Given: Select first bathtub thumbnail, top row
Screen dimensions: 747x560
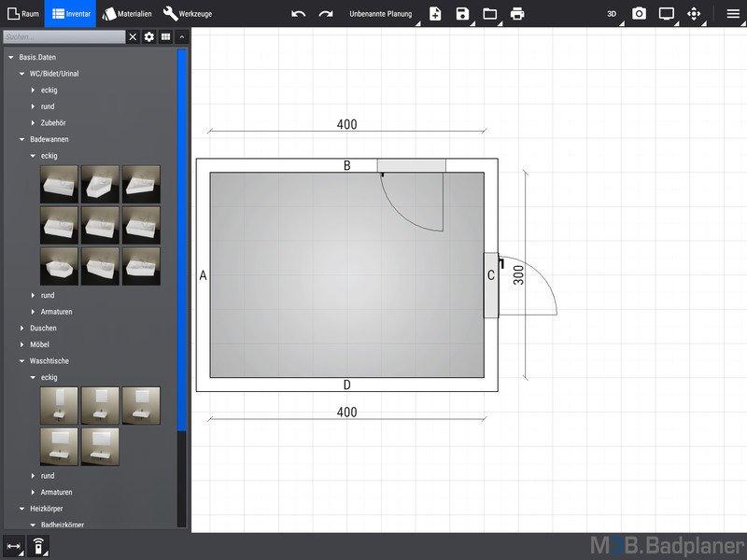Looking at the screenshot, I should (59, 185).
